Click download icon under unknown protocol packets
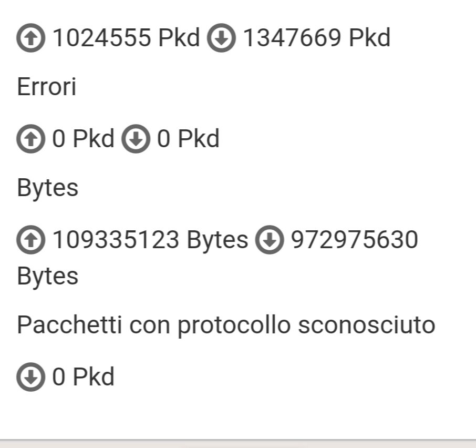The width and height of the screenshot is (476, 448). tap(30, 377)
